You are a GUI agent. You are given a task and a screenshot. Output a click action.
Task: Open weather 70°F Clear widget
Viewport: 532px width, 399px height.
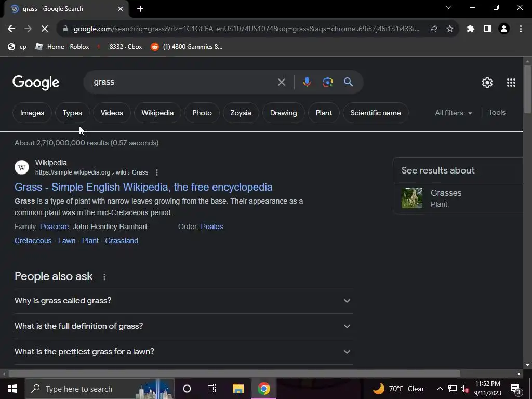coord(398,389)
